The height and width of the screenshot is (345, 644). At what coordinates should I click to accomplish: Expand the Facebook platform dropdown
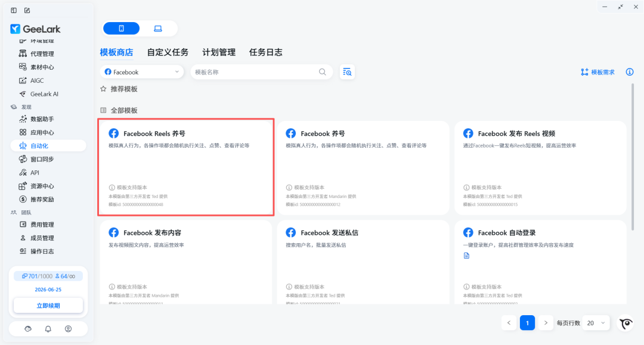(142, 72)
